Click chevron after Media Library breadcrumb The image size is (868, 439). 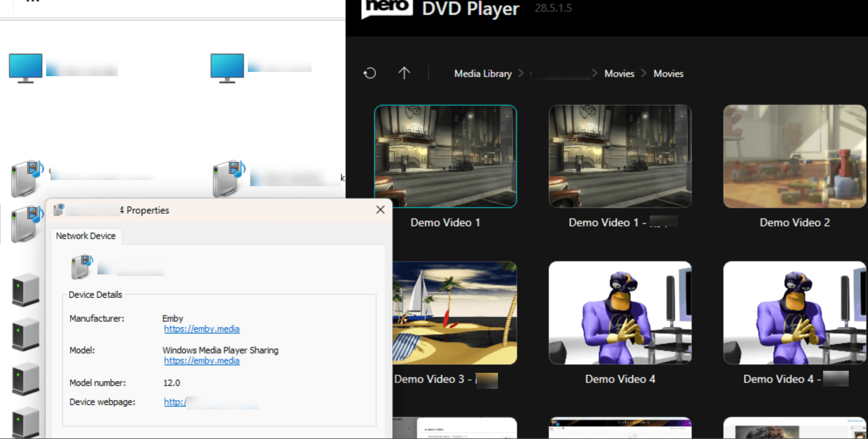point(521,73)
